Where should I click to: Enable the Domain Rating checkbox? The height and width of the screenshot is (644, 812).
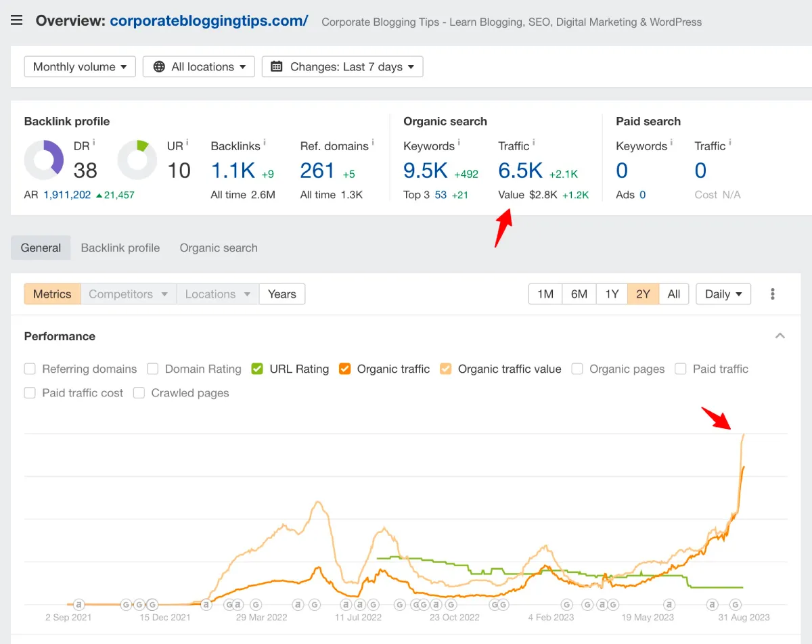click(x=153, y=369)
